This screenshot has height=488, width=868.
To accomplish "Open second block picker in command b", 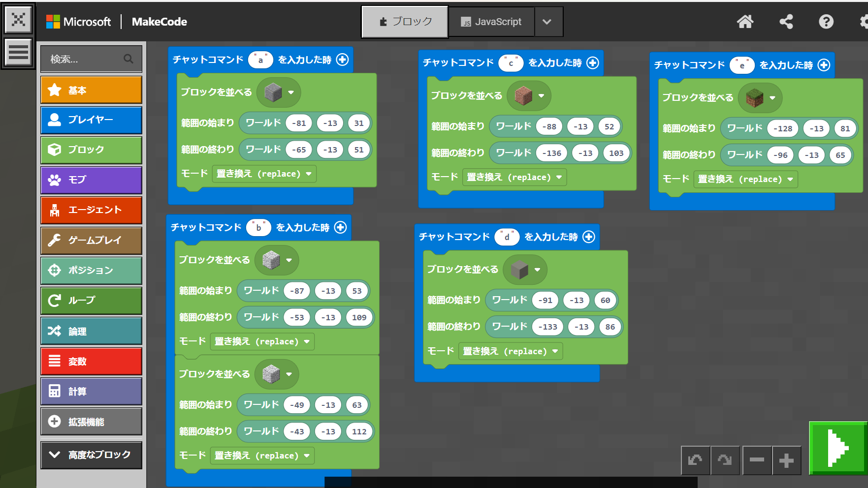I will click(x=277, y=374).
